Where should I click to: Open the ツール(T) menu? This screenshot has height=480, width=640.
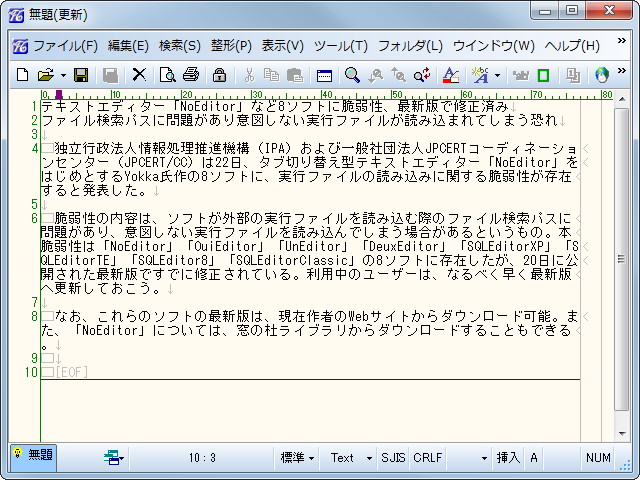click(340, 46)
